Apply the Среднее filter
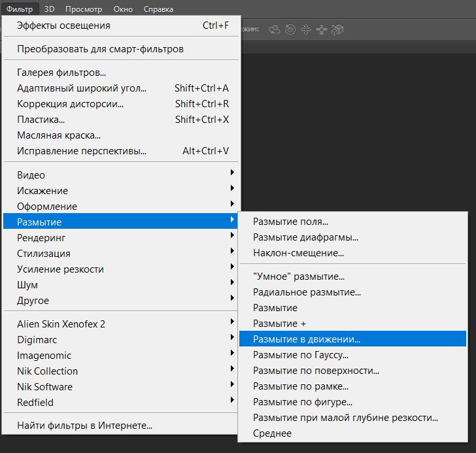 [x=353, y=433]
